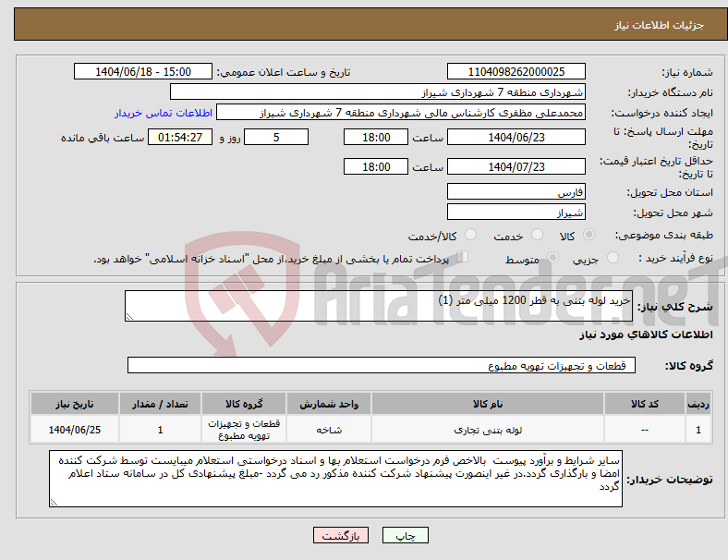The width and height of the screenshot is (728, 560).
Task: Click the شماره نیاز field 1104098262000025
Action: point(516,71)
